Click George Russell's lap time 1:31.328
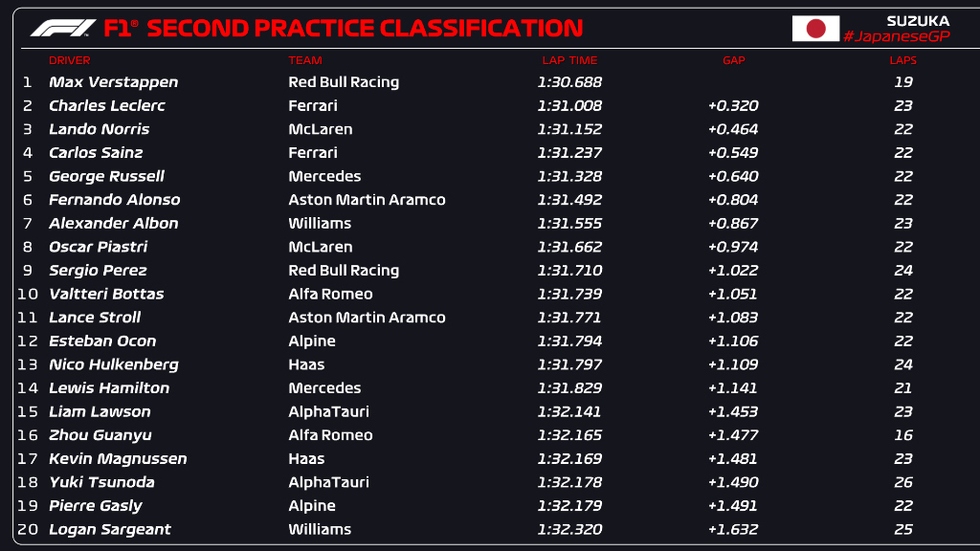Viewport: 980px width, 551px height. (x=569, y=176)
